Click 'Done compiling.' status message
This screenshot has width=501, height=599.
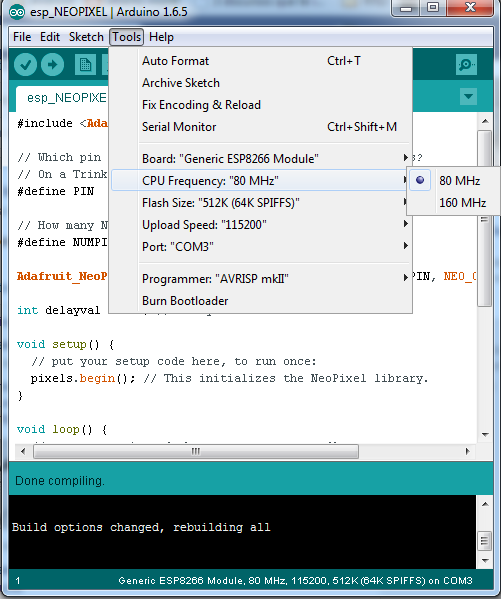pyautogui.click(x=60, y=481)
